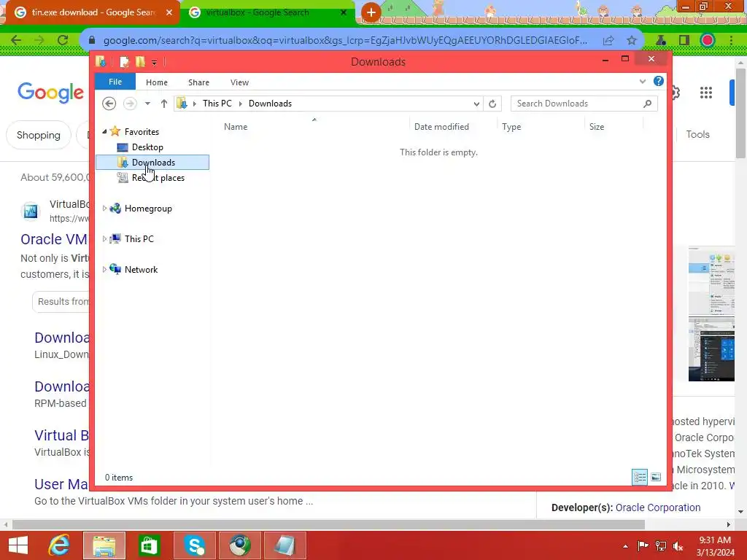Open a new Chrome tab with plus button
747x560 pixels.
click(371, 12)
